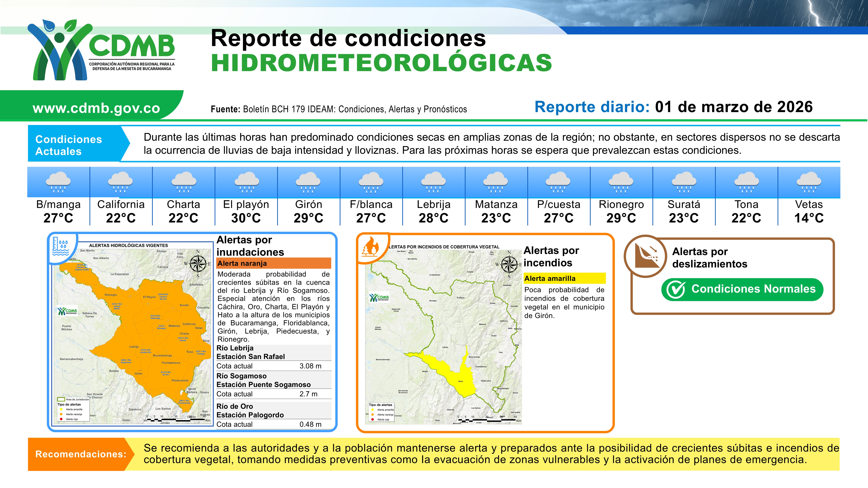The image size is (868, 488).
Task: Click the Alerta naranja orange banner
Action: 274,263
